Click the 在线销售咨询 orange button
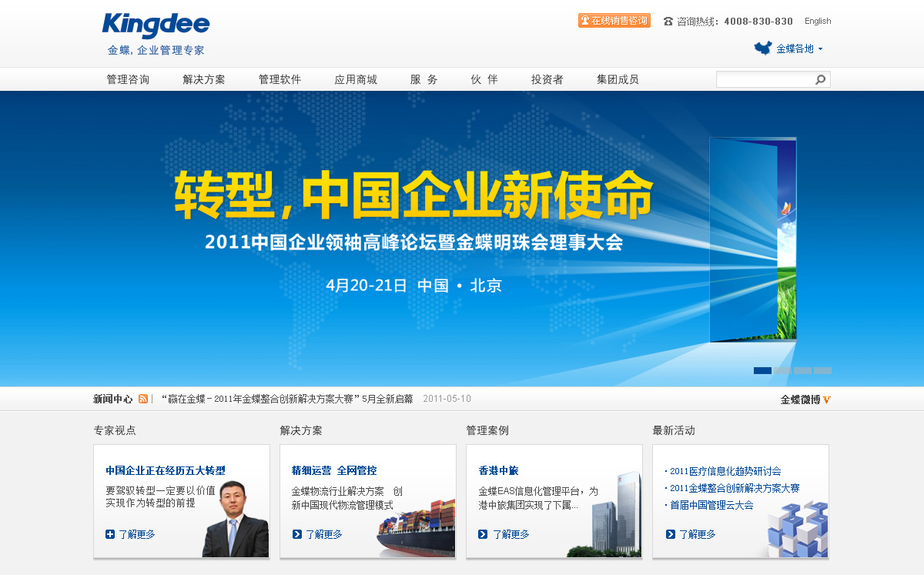 pos(614,21)
